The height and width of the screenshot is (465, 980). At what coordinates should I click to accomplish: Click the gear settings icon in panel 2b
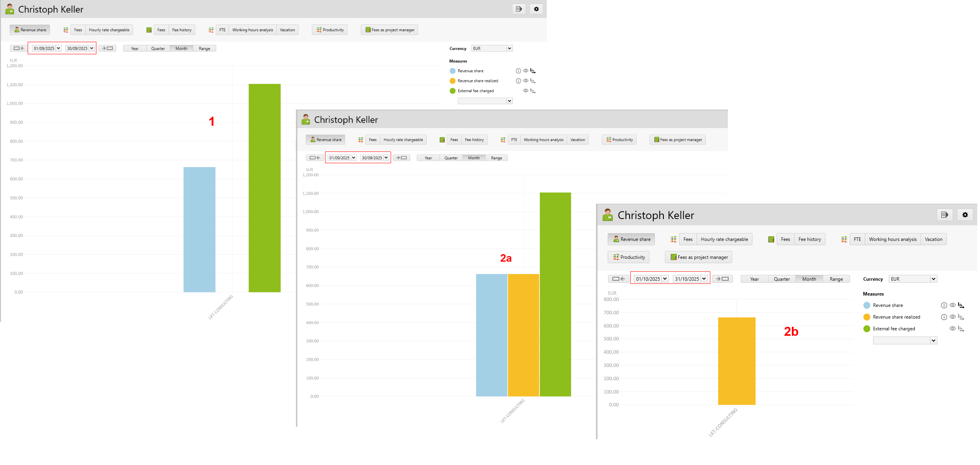point(965,215)
